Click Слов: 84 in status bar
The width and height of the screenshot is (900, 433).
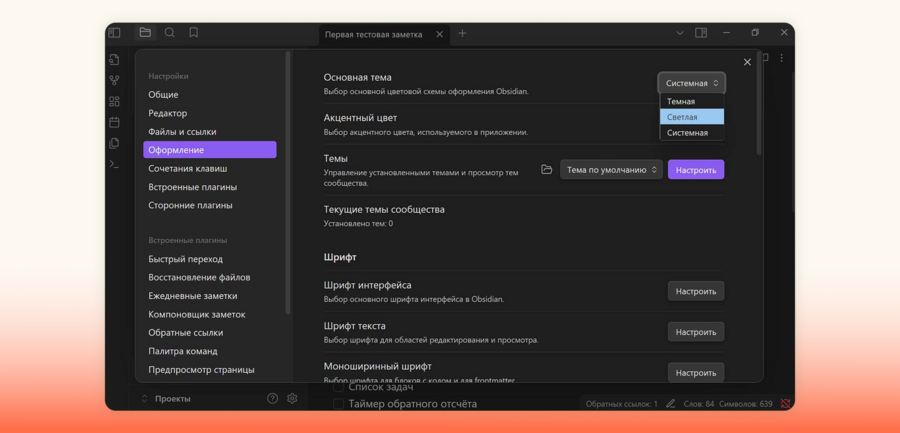click(x=699, y=404)
